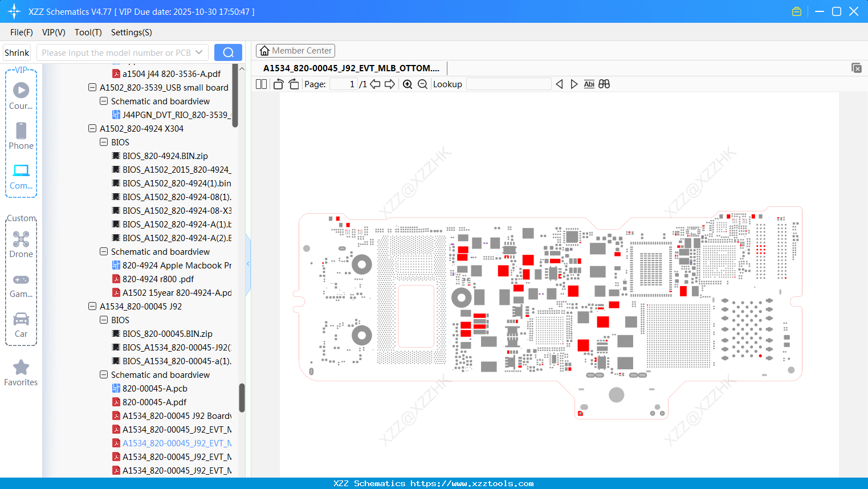Click the XZZ Schematics app logo
868x489 pixels.
(14, 11)
